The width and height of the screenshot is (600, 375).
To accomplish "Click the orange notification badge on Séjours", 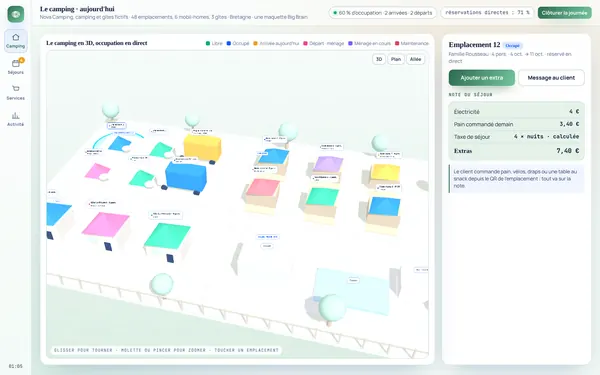I will coord(21,60).
